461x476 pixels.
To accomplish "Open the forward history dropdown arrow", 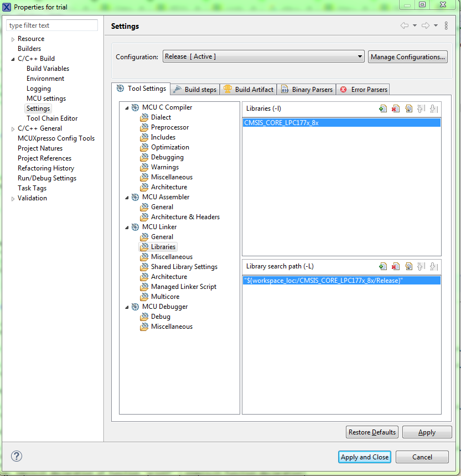I will 436,25.
